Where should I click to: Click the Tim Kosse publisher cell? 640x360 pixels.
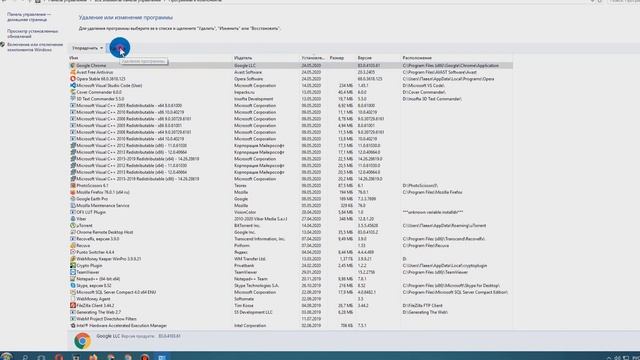coord(244,306)
